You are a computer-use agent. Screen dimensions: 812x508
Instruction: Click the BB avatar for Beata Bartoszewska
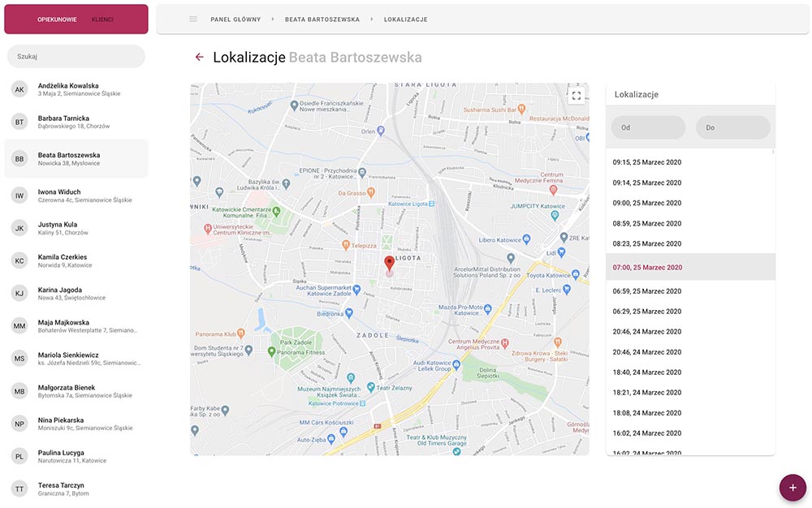(x=19, y=159)
